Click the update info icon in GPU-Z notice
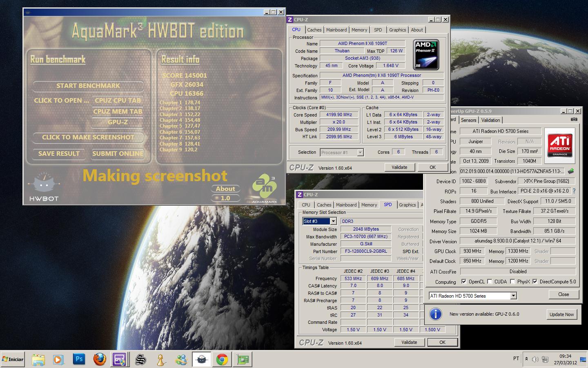Viewport: 588px width, 368px height. (436, 314)
